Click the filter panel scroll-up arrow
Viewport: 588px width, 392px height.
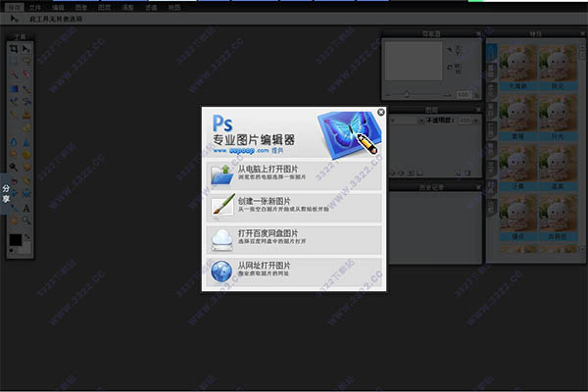click(582, 48)
